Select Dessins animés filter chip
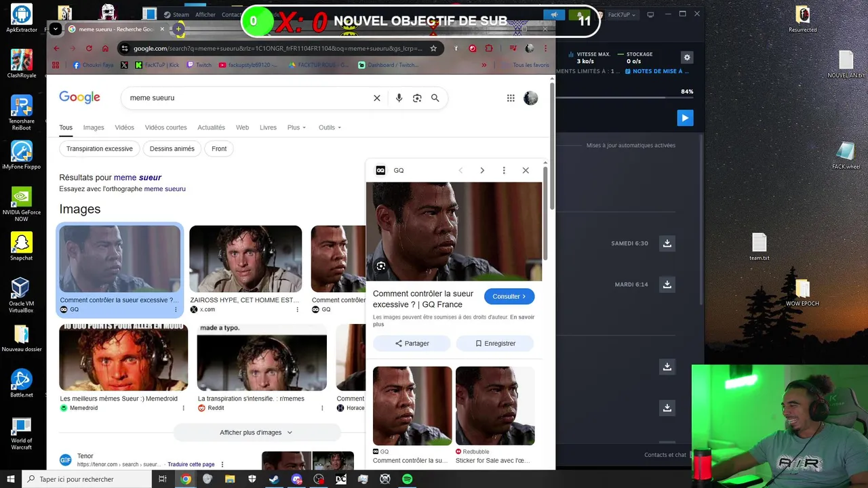Screen dimensions: 868x488 click(172, 149)
